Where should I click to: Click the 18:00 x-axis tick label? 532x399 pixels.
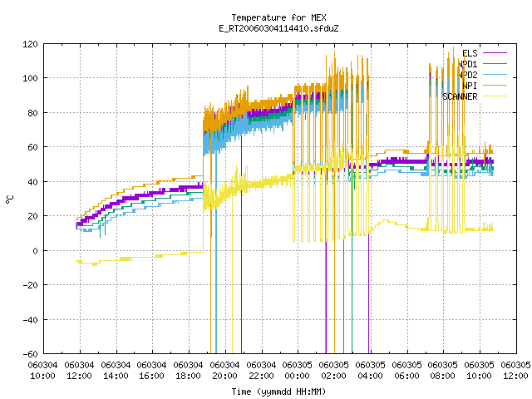(x=188, y=371)
